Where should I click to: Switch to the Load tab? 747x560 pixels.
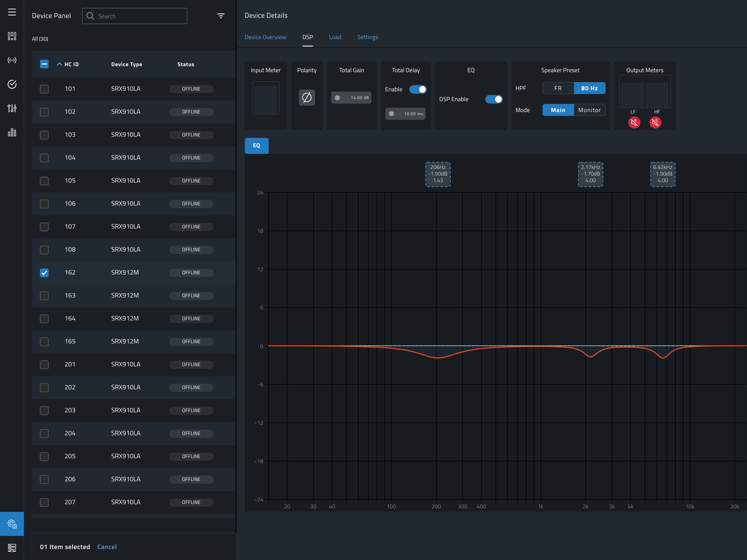pyautogui.click(x=335, y=37)
